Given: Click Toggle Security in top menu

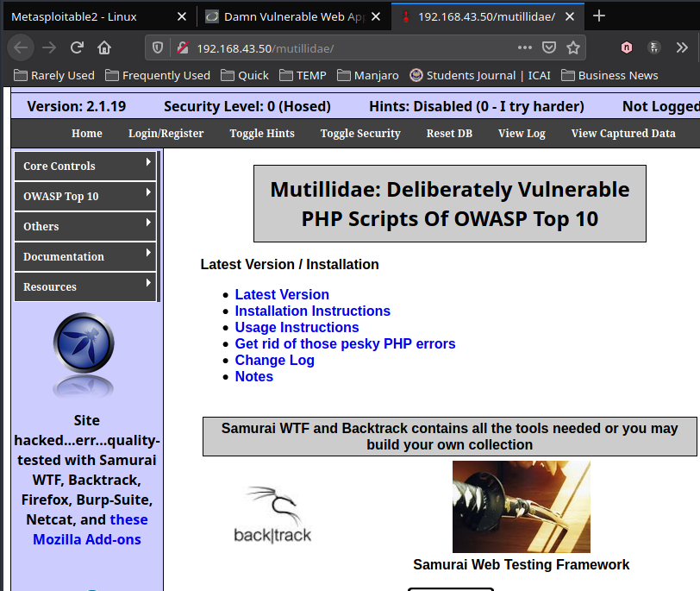Looking at the screenshot, I should [x=360, y=133].
